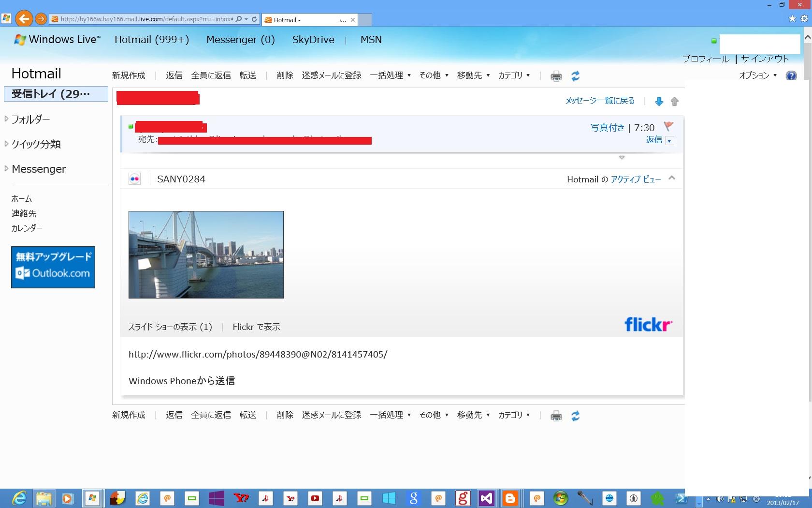Close the Hotmail browser tab
Image resolution: width=812 pixels, height=508 pixels.
[x=353, y=20]
